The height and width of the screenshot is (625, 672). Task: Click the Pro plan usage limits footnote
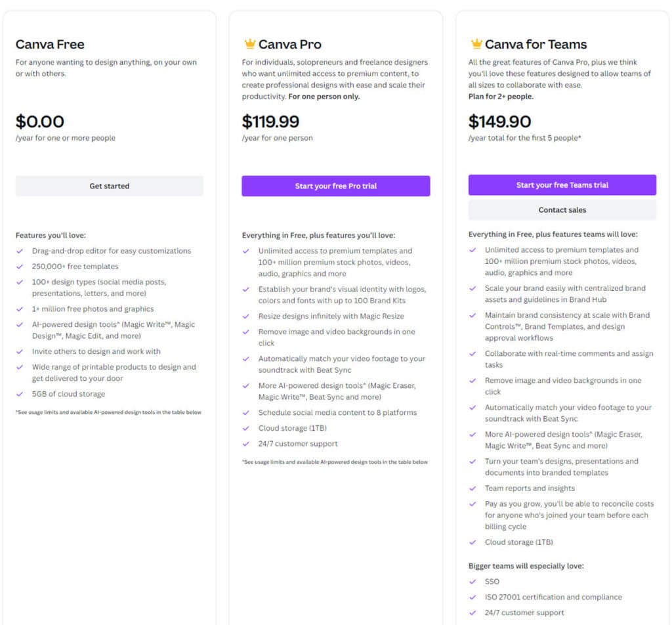tap(335, 462)
